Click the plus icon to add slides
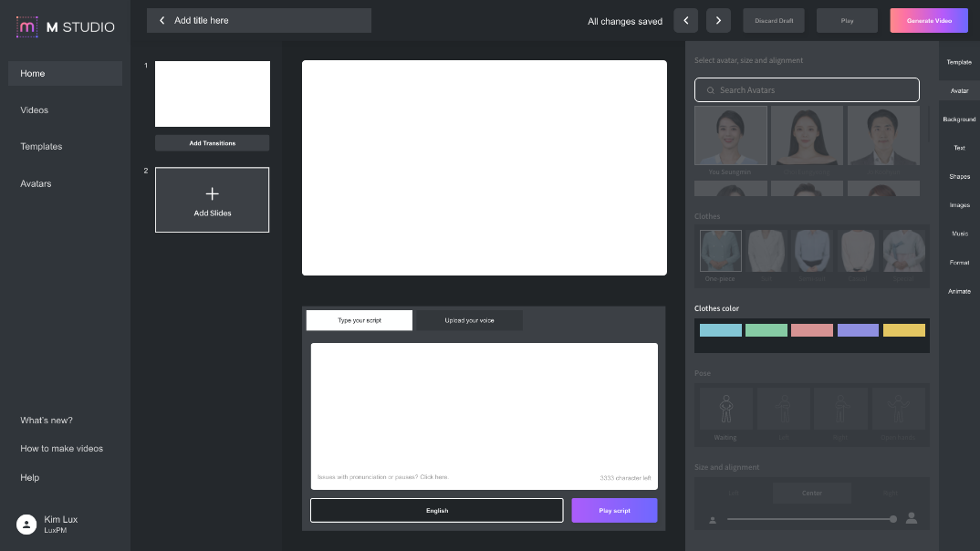Screen dimensions: 980x551 (x=212, y=193)
